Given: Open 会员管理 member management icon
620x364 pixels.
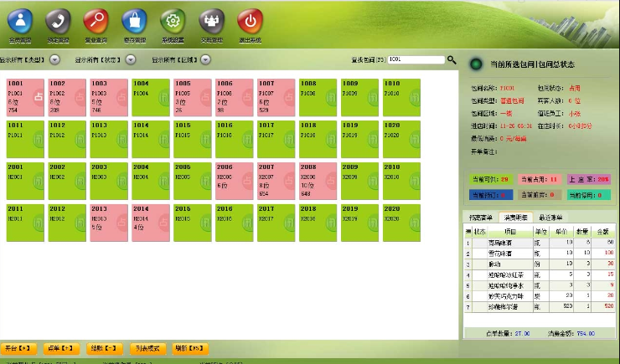Looking at the screenshot, I should (x=20, y=21).
